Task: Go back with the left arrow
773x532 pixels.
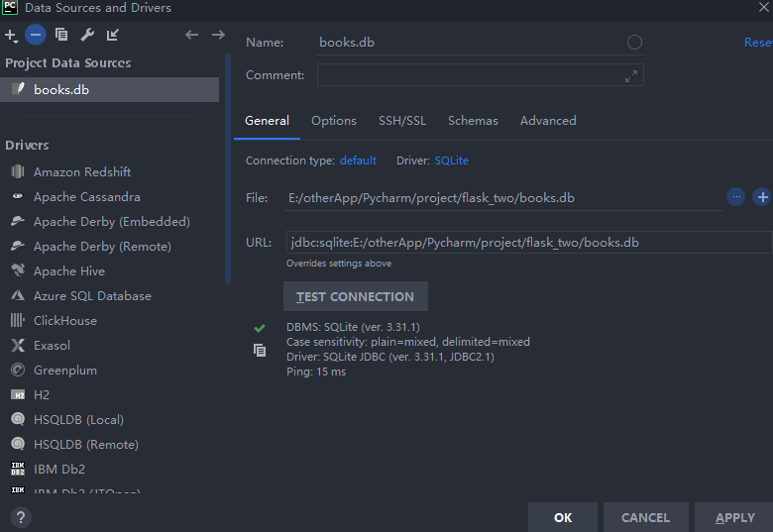Action: point(192,35)
